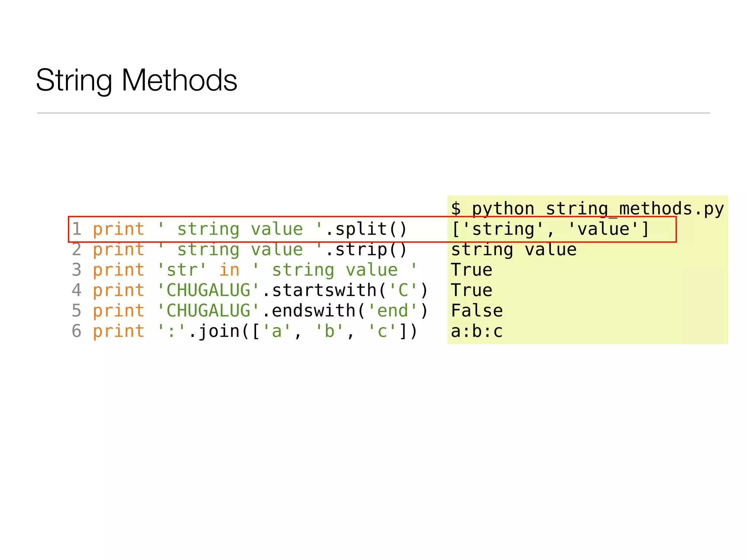This screenshot has width=747, height=560.
Task: Select code line number 1
Action: coord(77,229)
